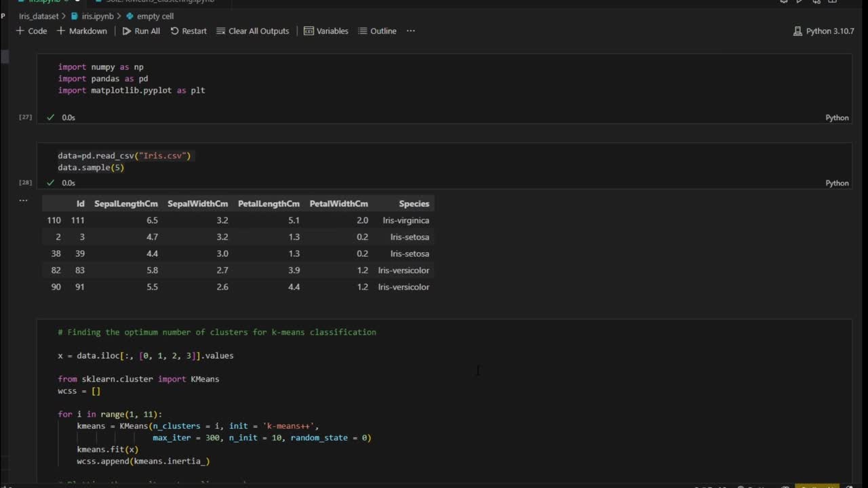Viewport: 868px width, 488px height.
Task: Click Run All to execute notebook
Action: click(x=141, y=31)
